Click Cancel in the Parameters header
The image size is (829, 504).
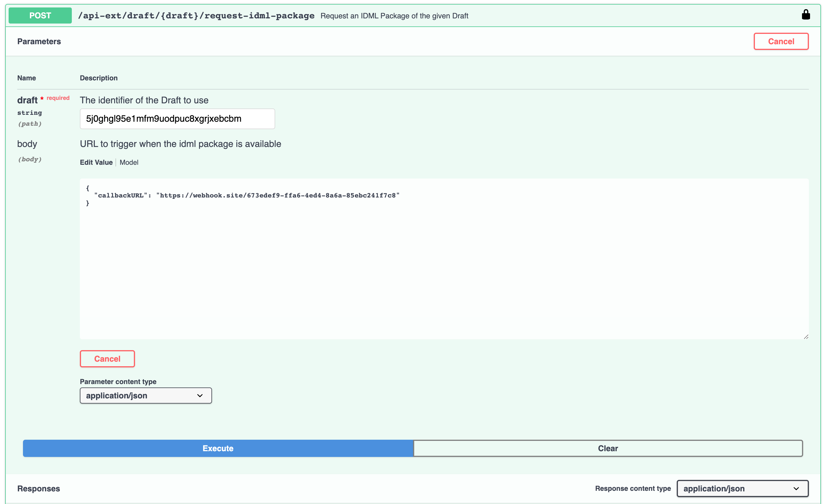780,41
